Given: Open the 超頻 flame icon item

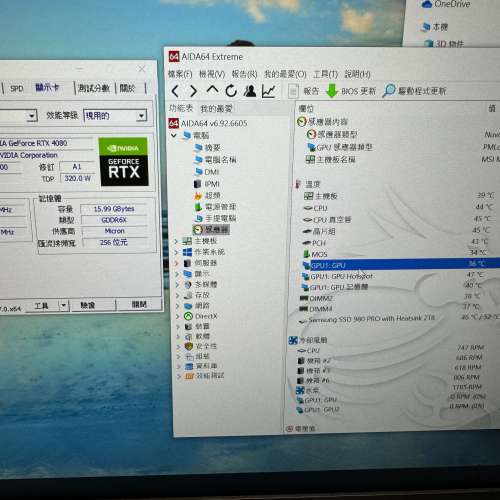Looking at the screenshot, I should [x=198, y=196].
